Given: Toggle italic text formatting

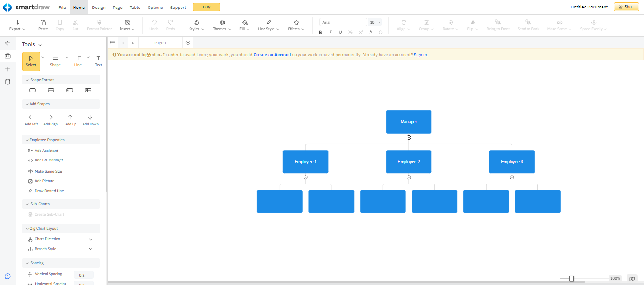Looking at the screenshot, I should tap(330, 32).
